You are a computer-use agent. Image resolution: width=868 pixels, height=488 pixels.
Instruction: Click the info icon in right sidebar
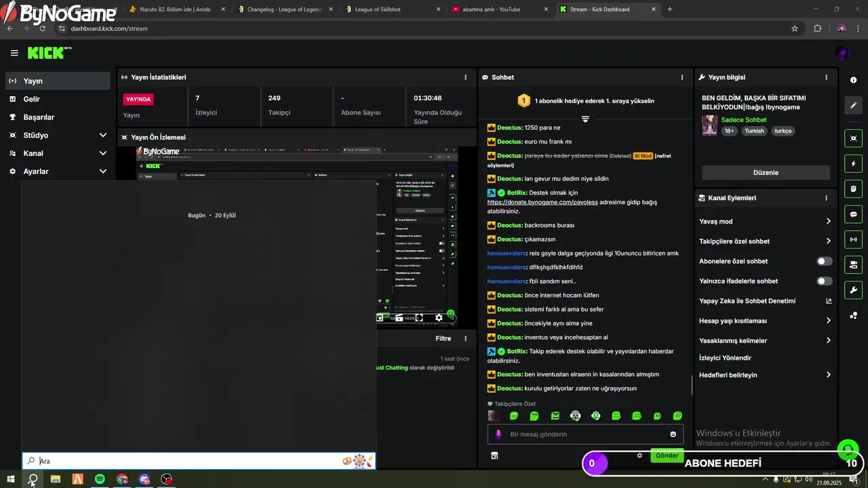853,80
